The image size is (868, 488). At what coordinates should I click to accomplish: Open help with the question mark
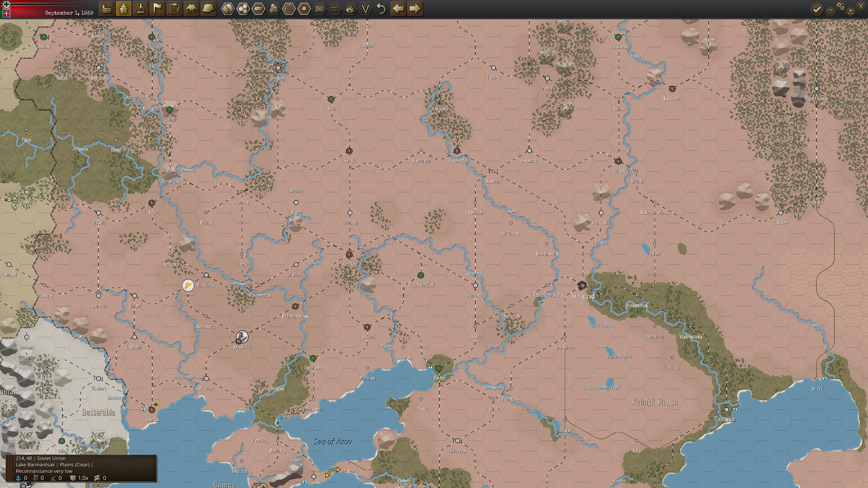click(x=830, y=12)
